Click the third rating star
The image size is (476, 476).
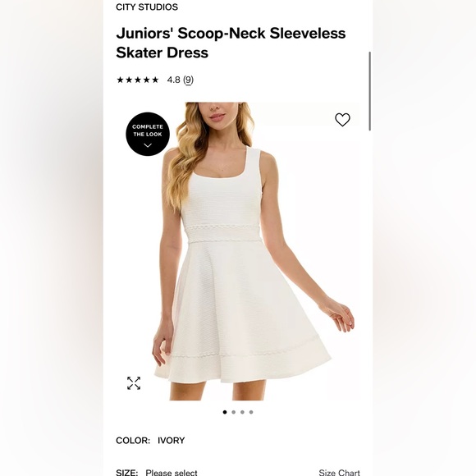(138, 80)
